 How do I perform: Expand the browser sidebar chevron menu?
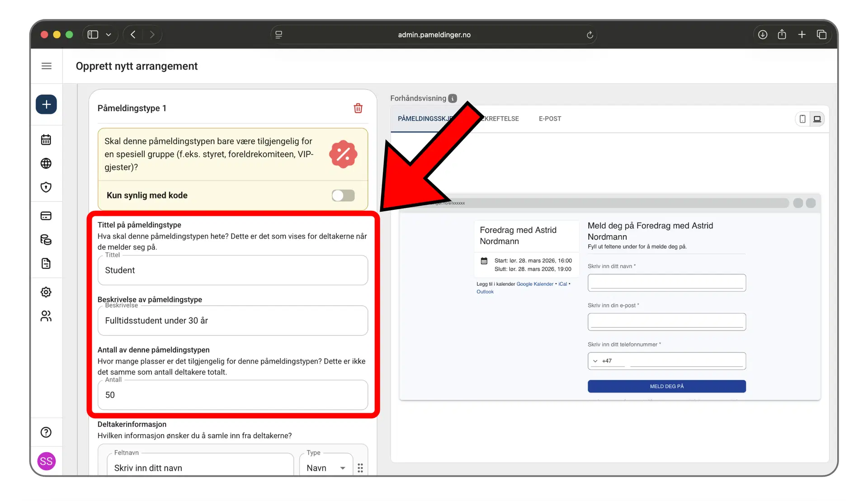(x=108, y=35)
